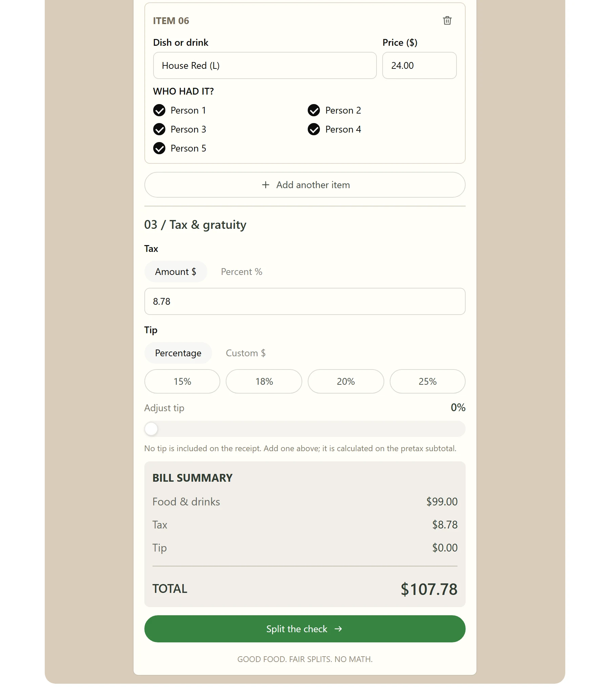Pick the 25% tip option
Screen dimensions: 610x700
point(428,381)
